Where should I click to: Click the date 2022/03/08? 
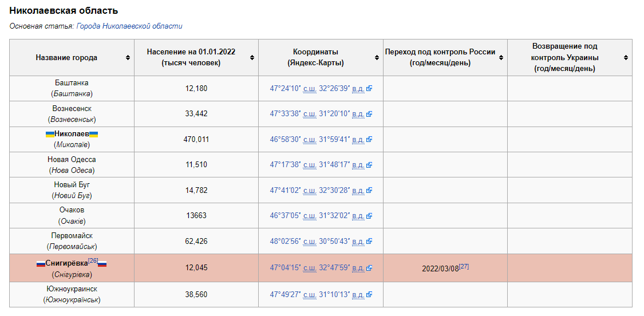click(x=440, y=268)
